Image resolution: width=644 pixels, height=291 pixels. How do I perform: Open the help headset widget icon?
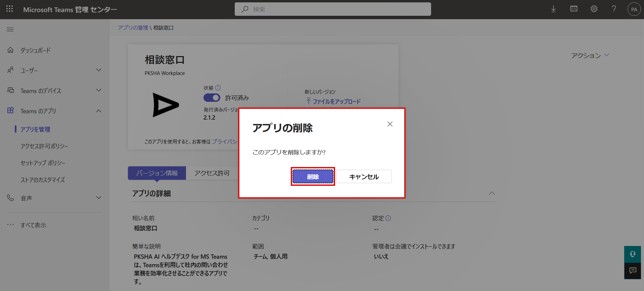[x=633, y=254]
